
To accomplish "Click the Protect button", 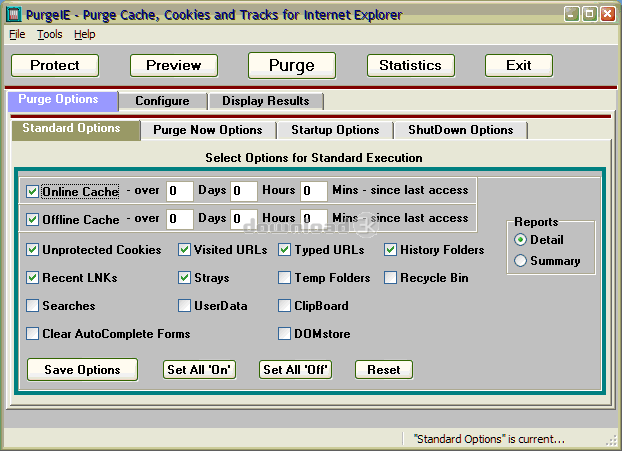I will click(55, 65).
